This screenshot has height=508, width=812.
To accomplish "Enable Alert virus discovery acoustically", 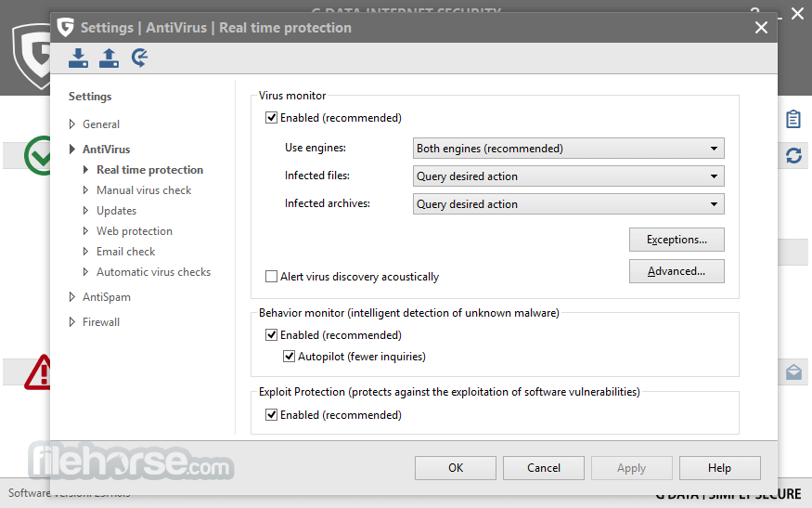I will [x=271, y=277].
